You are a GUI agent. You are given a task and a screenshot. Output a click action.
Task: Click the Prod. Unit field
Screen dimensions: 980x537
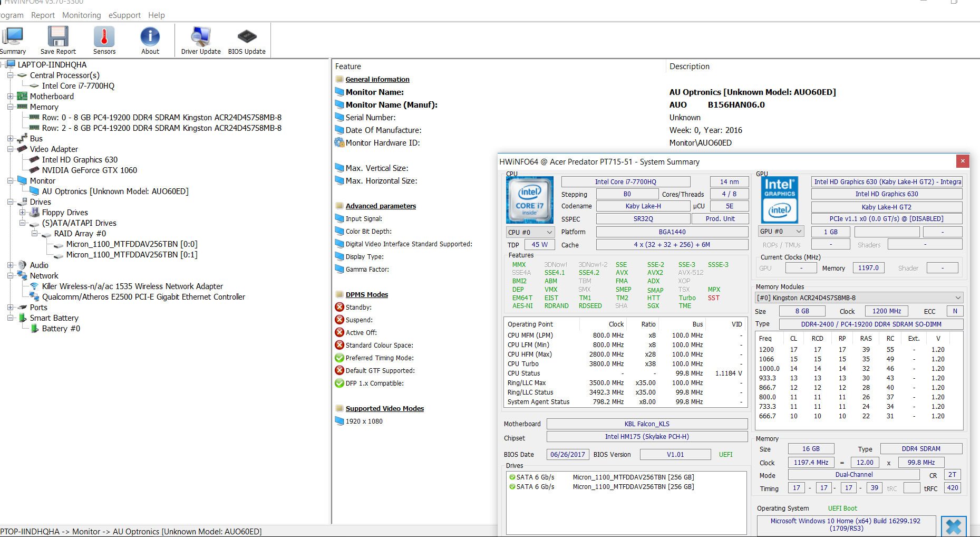[720, 219]
